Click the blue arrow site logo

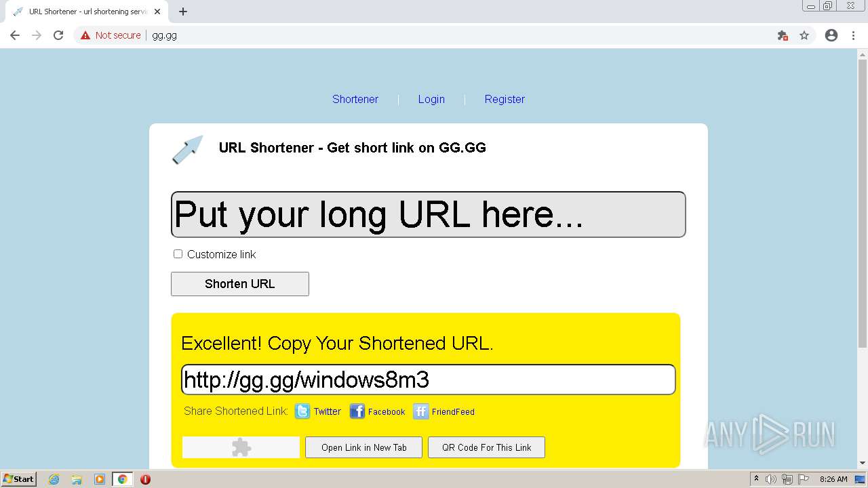click(187, 150)
